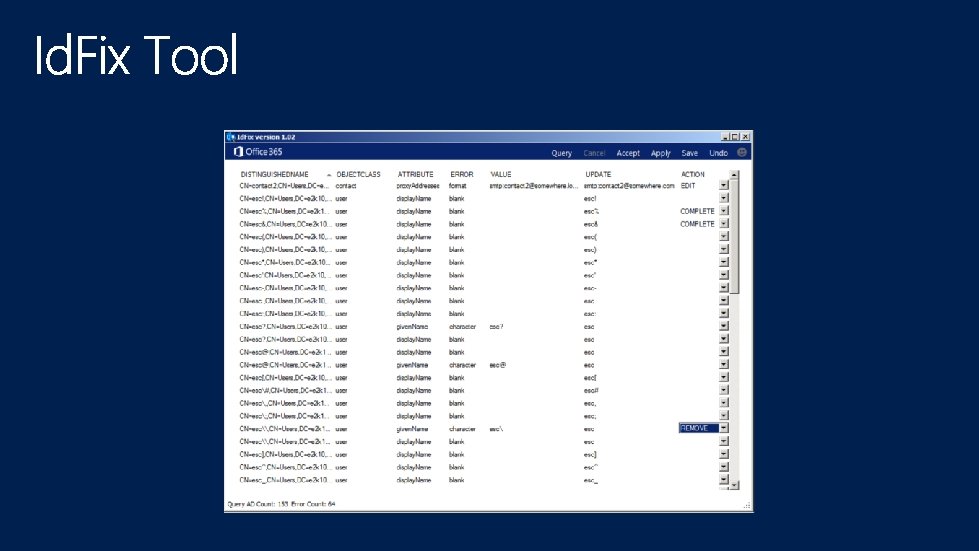Select COMPLETE in the esc& row
The width and height of the screenshot is (979, 551).
(697, 224)
